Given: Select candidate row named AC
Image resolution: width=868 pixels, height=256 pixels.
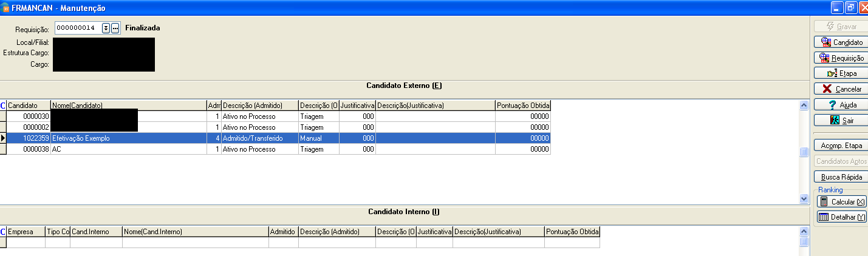Looking at the screenshot, I should pos(128,149).
